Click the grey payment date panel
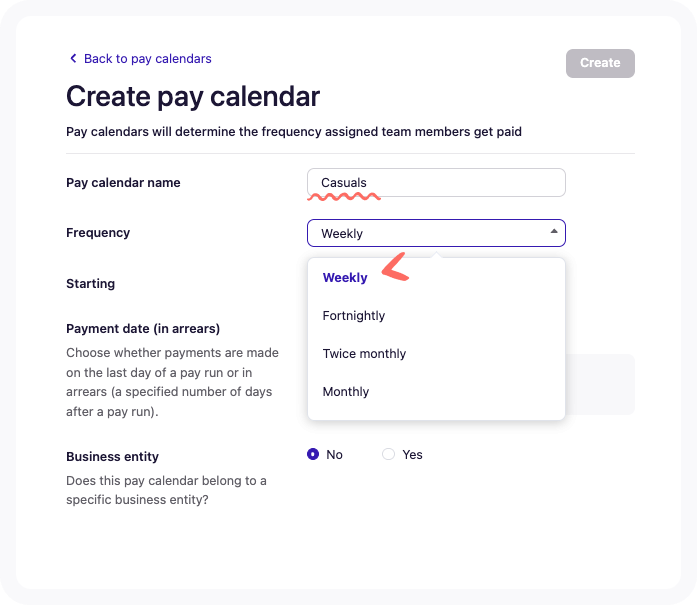 tap(600, 384)
